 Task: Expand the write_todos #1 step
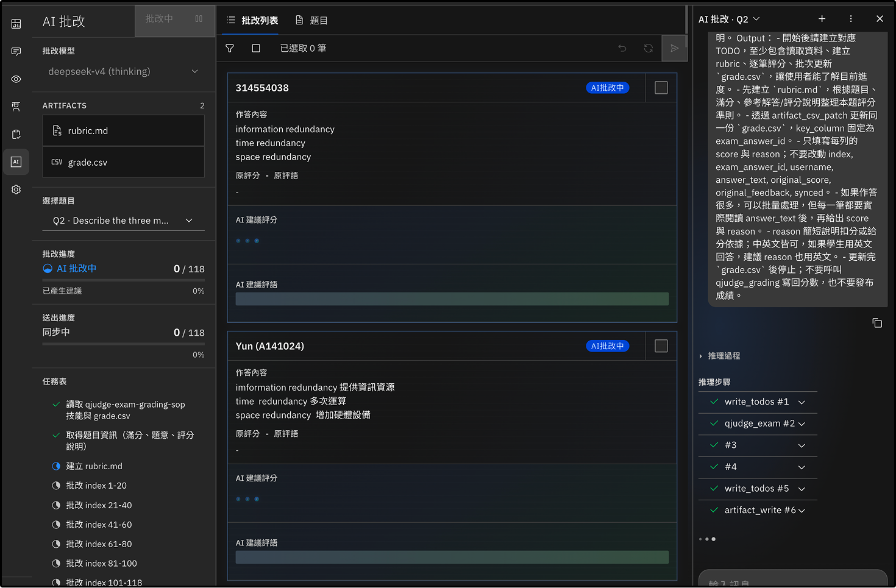(758, 402)
